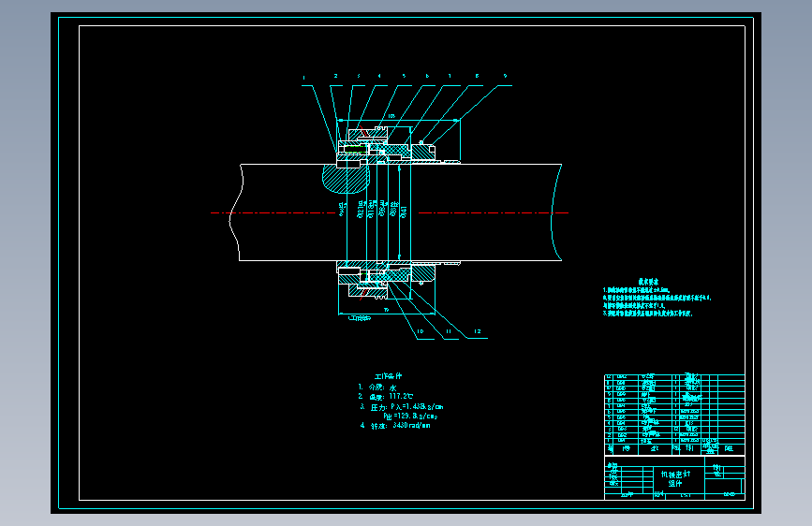Click part balloon number 10
Screen dimensions: 812x526
[420, 331]
